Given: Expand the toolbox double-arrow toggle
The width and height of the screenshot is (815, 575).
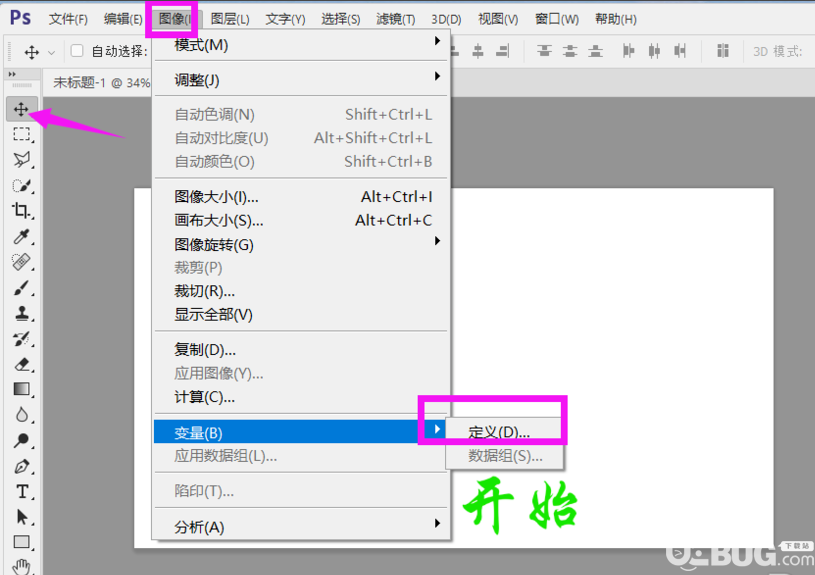Looking at the screenshot, I should (x=12, y=74).
